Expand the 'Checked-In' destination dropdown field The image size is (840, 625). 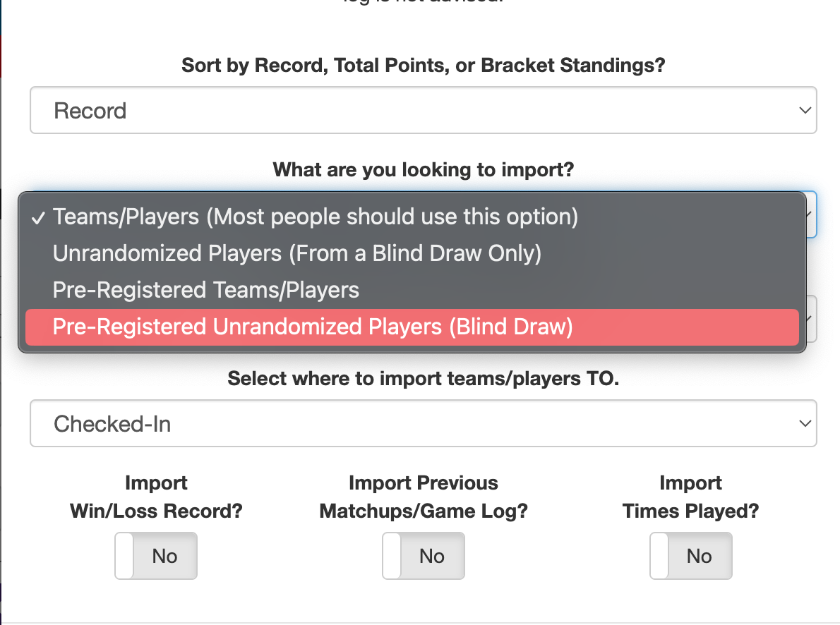[x=422, y=424]
